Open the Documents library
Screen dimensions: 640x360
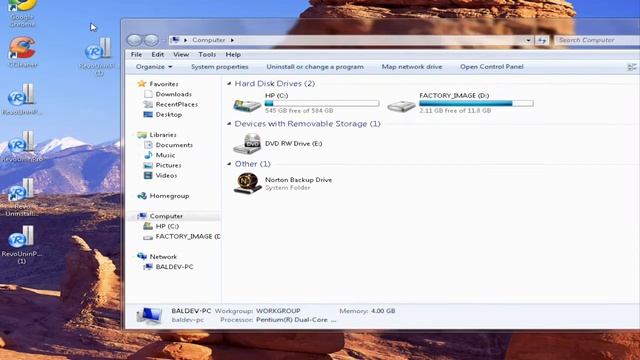[174, 145]
